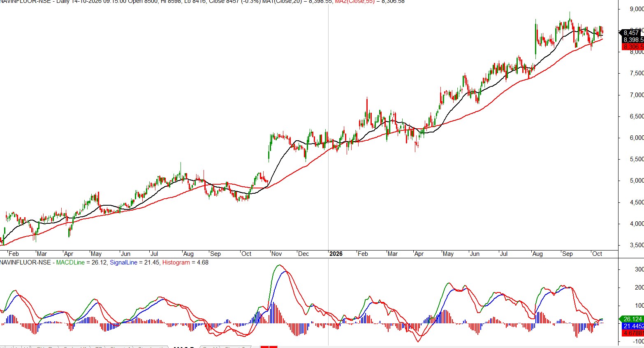
Task: Click the Histogram = 4.68 readout
Action: [x=185, y=262]
